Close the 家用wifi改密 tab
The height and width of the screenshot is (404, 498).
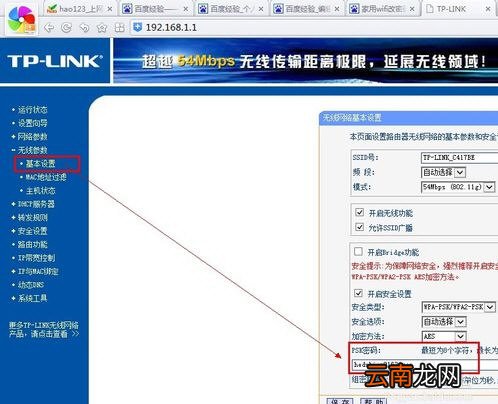412,9
